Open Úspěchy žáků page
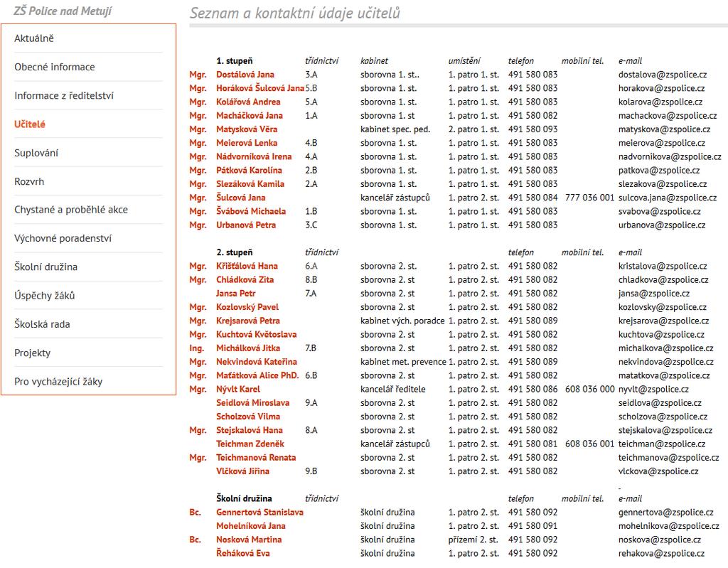Screen dimensions: 728x568 click(x=45, y=296)
